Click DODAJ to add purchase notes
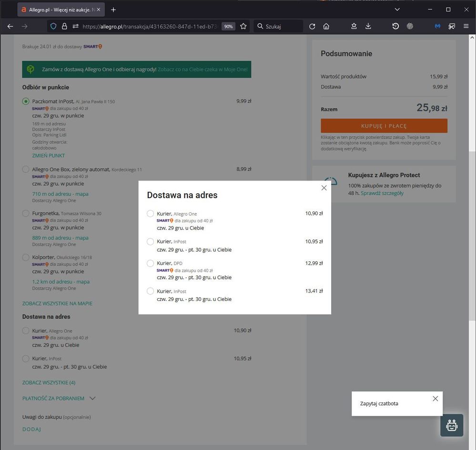Screen dimensions: 476x450 (31, 429)
